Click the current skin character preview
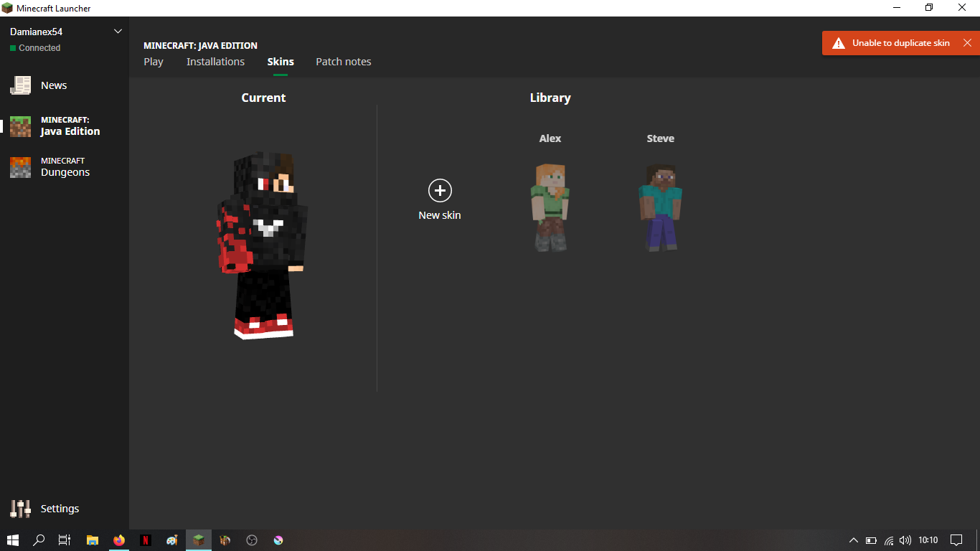Image resolution: width=980 pixels, height=551 pixels. 263,245
